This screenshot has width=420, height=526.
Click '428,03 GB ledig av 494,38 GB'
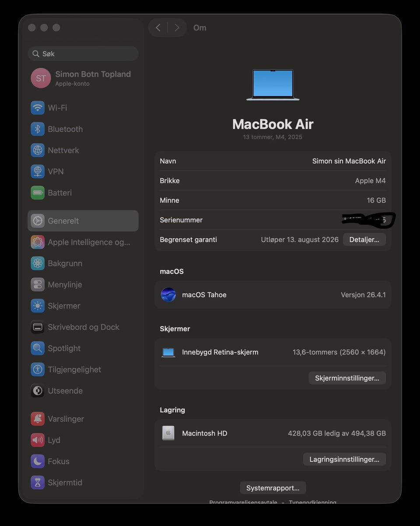click(x=337, y=433)
